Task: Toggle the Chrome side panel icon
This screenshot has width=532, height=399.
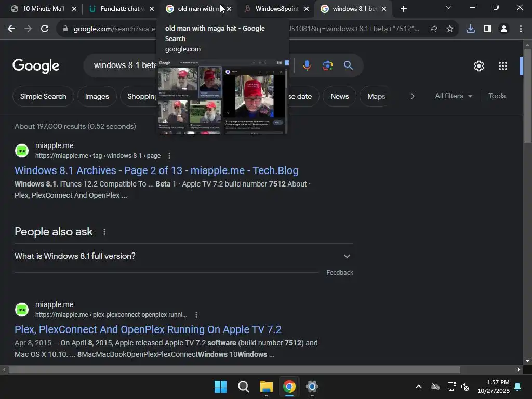Action: pos(487,29)
